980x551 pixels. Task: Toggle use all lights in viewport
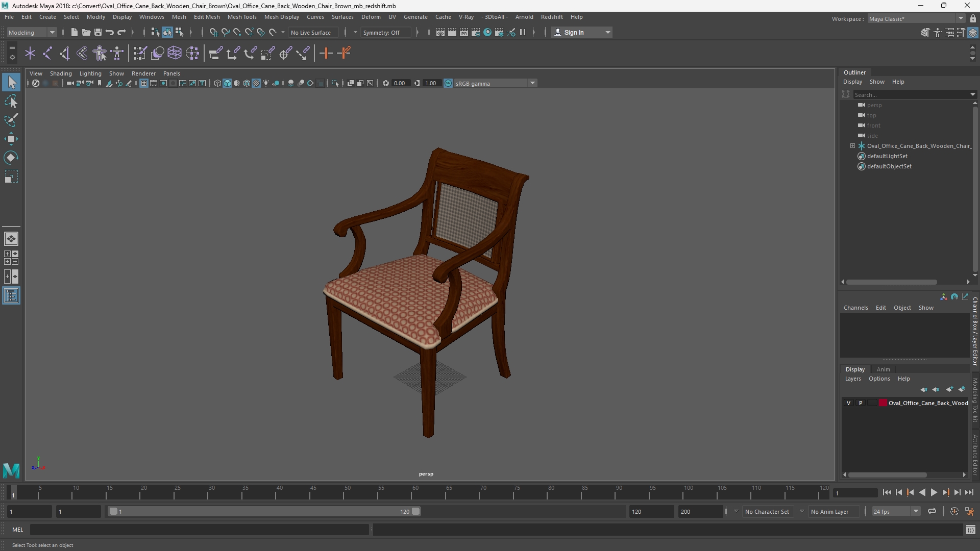click(x=266, y=83)
